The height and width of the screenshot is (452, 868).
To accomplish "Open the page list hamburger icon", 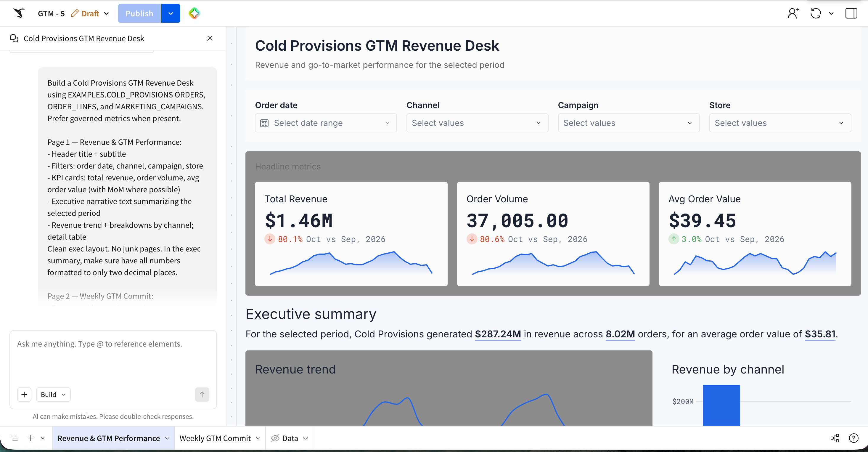I will (14, 438).
